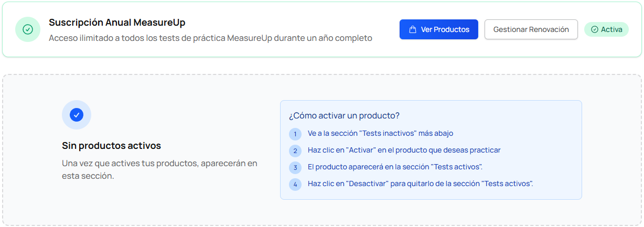Click the "Tests activos" appearance instruction
644x227 pixels.
coord(395,167)
